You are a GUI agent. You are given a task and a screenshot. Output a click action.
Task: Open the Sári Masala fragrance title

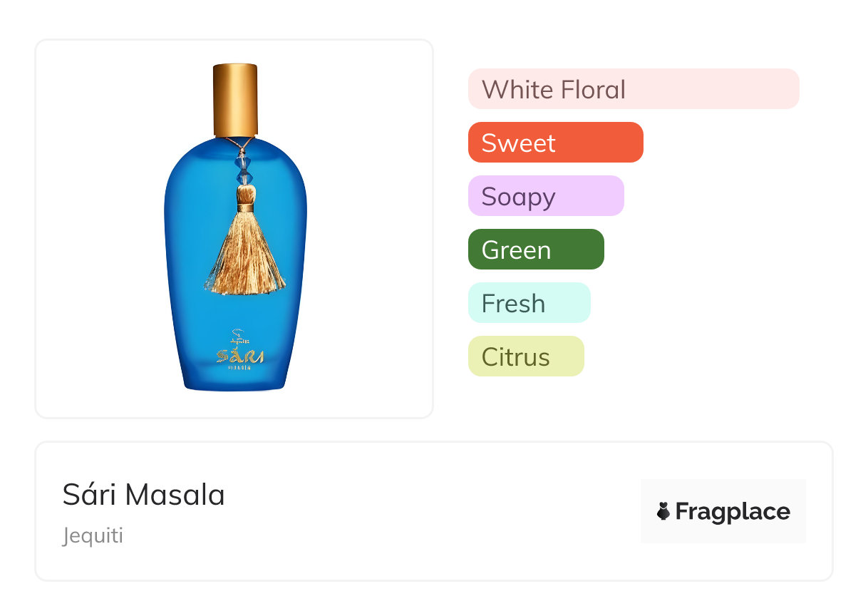point(144,495)
